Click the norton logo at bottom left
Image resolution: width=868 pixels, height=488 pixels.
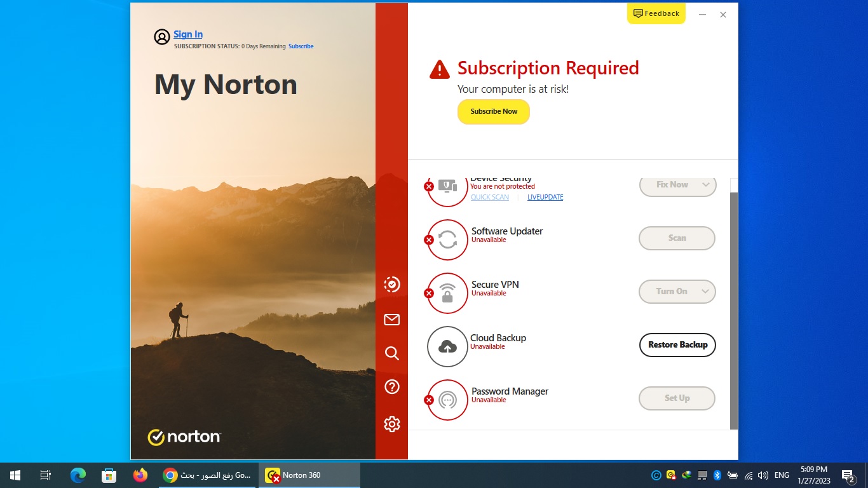coord(184,437)
